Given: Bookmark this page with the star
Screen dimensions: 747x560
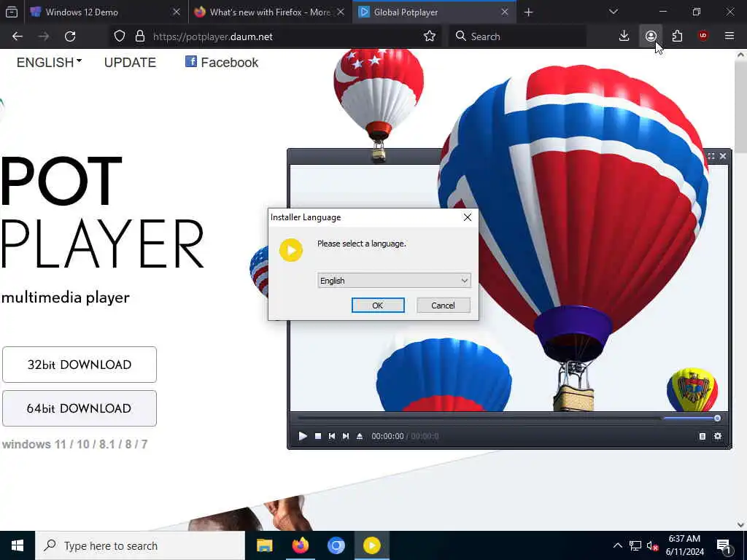Looking at the screenshot, I should [429, 36].
